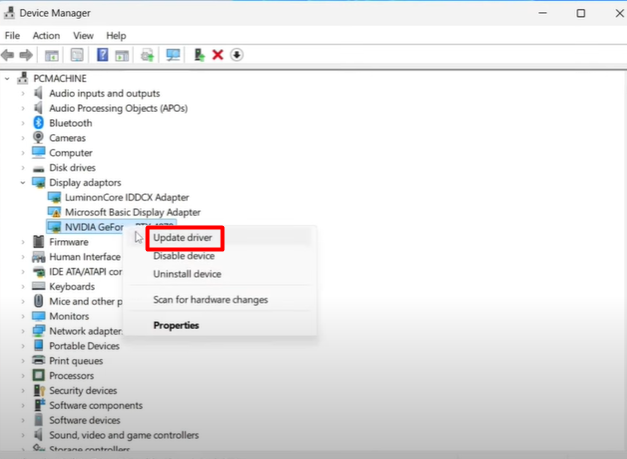This screenshot has width=627, height=459.
Task: Click the Bluetooth category icon
Action: tap(39, 123)
